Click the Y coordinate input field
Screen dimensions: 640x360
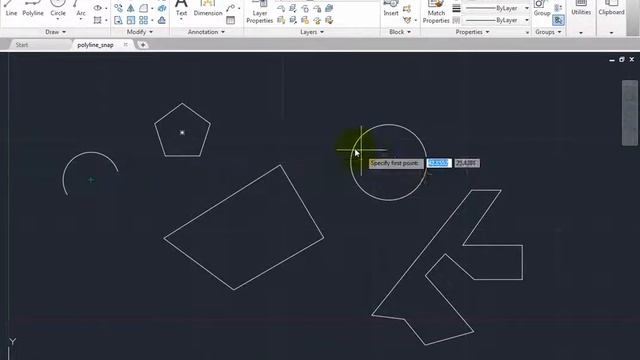click(467, 163)
